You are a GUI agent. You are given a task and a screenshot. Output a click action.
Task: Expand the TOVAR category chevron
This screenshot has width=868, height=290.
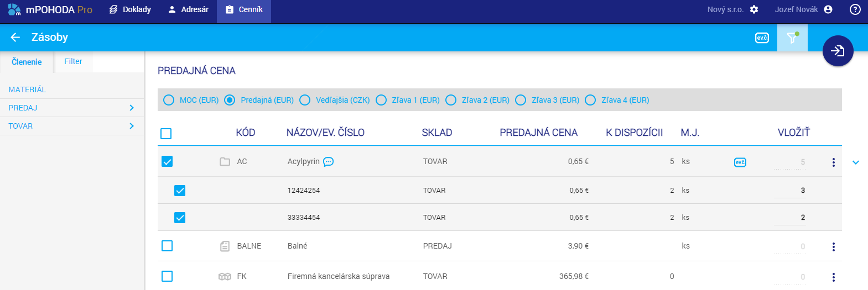pyautogui.click(x=132, y=126)
